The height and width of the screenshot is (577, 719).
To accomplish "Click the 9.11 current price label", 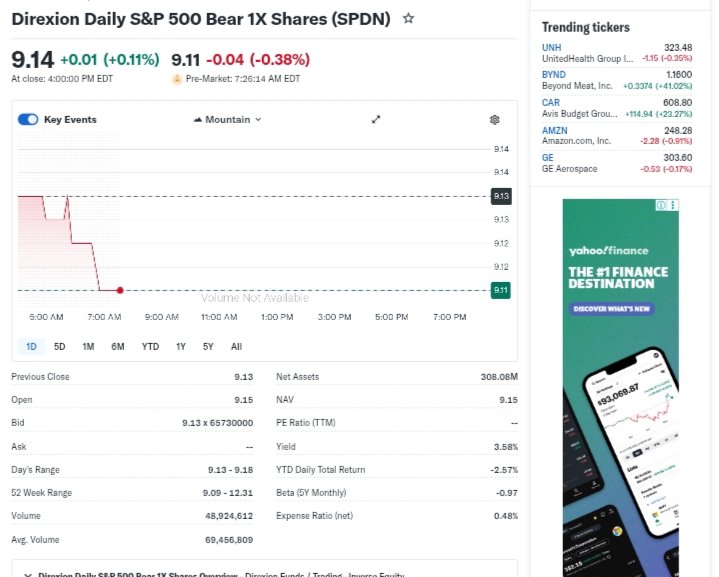I will pyautogui.click(x=501, y=290).
